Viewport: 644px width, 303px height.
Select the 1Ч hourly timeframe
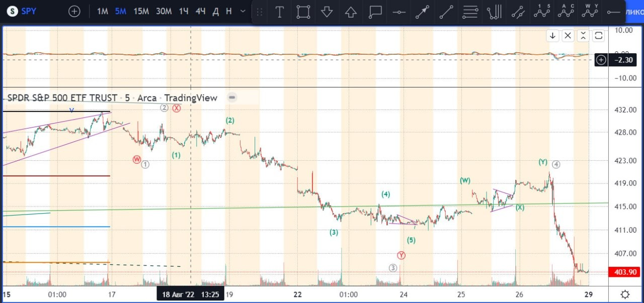pos(184,11)
